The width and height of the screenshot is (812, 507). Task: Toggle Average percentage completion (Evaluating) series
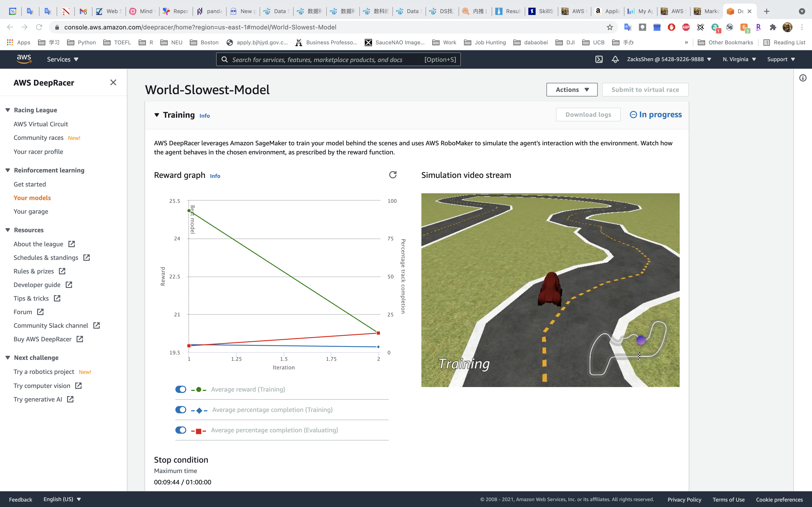coord(181,430)
